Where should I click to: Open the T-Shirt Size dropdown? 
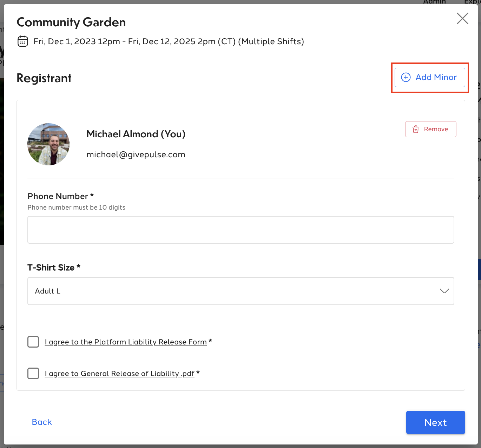(x=241, y=291)
